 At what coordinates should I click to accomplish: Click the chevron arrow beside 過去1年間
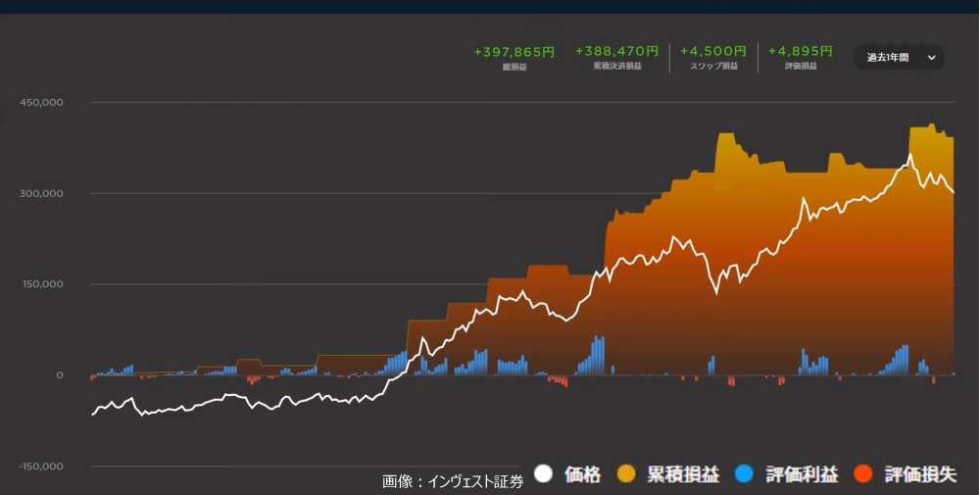tap(931, 58)
